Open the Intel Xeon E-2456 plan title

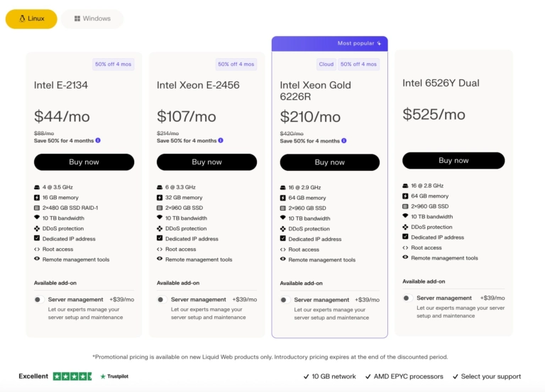pos(198,85)
